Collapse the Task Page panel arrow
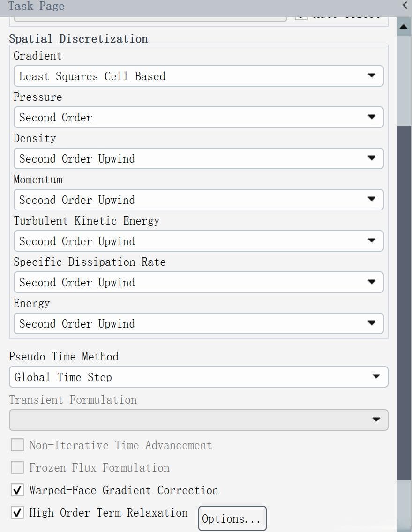 [405, 6]
